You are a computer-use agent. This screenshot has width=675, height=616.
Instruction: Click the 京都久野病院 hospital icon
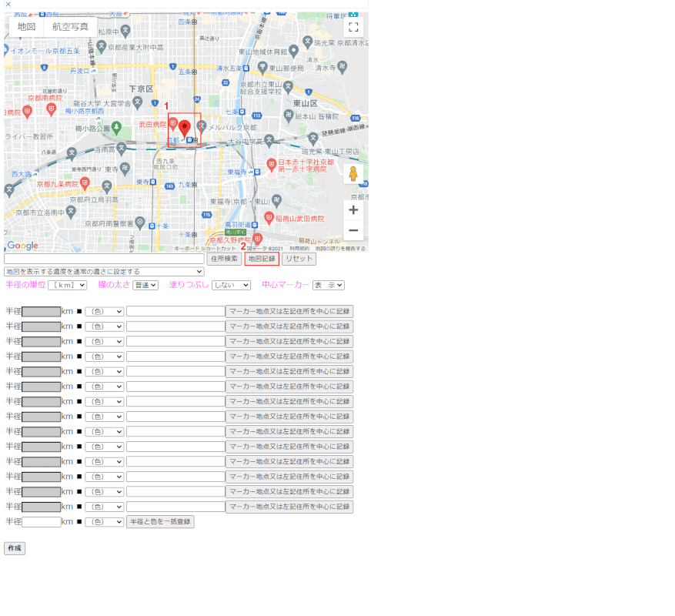tap(257, 238)
